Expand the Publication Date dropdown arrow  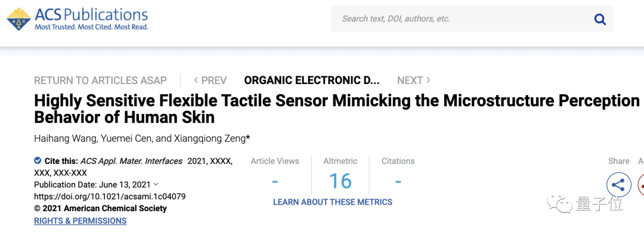(x=156, y=185)
